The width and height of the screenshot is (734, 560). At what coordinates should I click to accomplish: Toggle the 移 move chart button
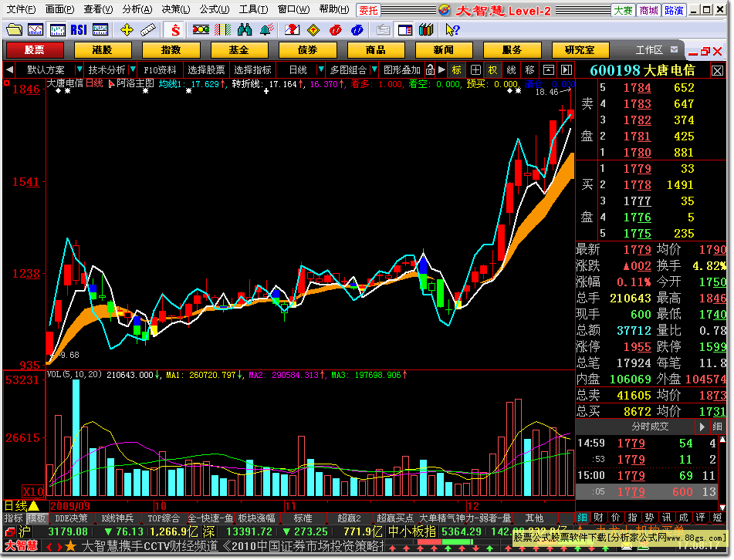pyautogui.click(x=530, y=70)
